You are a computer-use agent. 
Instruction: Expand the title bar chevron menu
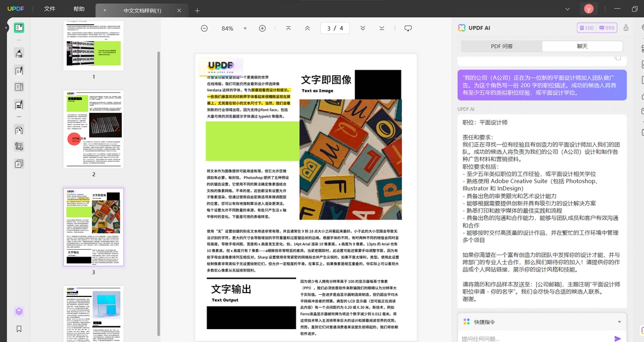(567, 9)
